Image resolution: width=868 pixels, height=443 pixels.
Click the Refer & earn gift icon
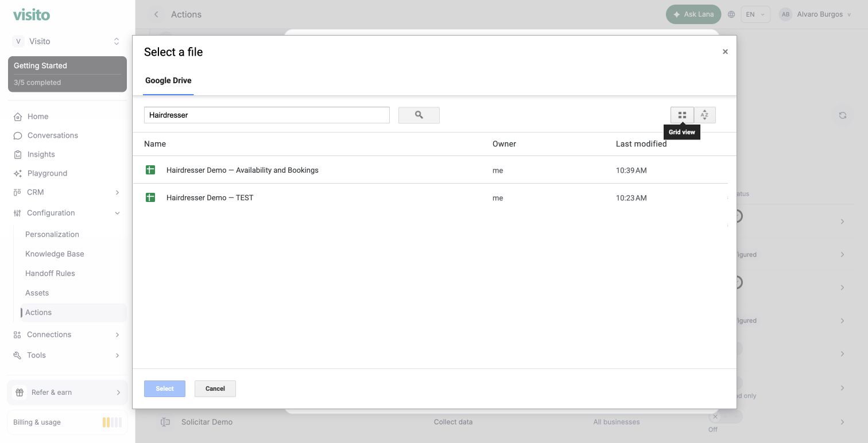click(x=20, y=393)
